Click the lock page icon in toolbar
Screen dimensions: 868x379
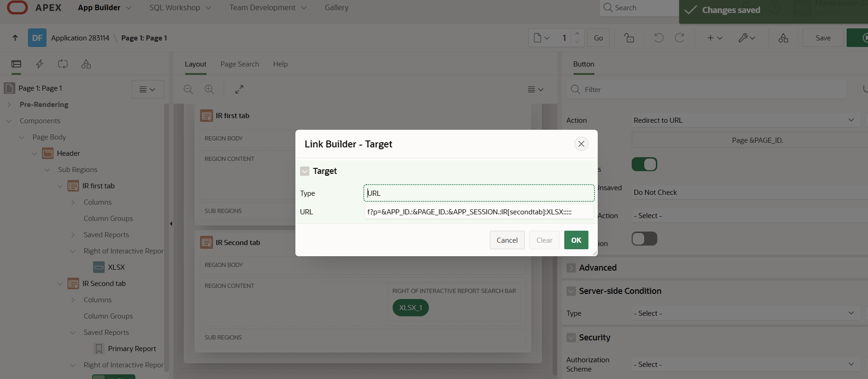[629, 38]
